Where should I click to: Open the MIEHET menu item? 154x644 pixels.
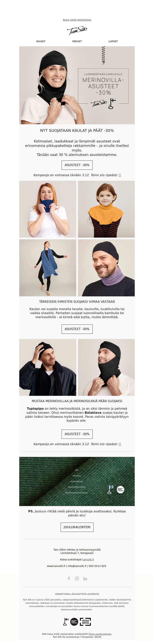[77, 41]
